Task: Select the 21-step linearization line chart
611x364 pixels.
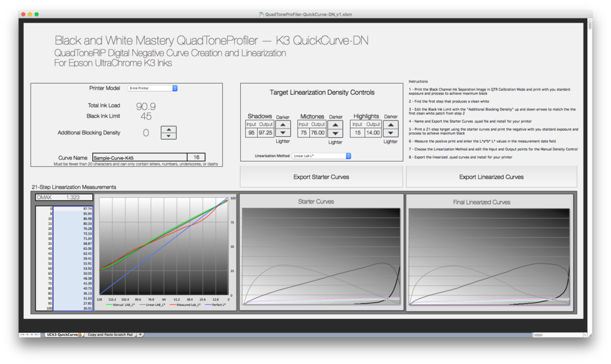Action: click(166, 252)
